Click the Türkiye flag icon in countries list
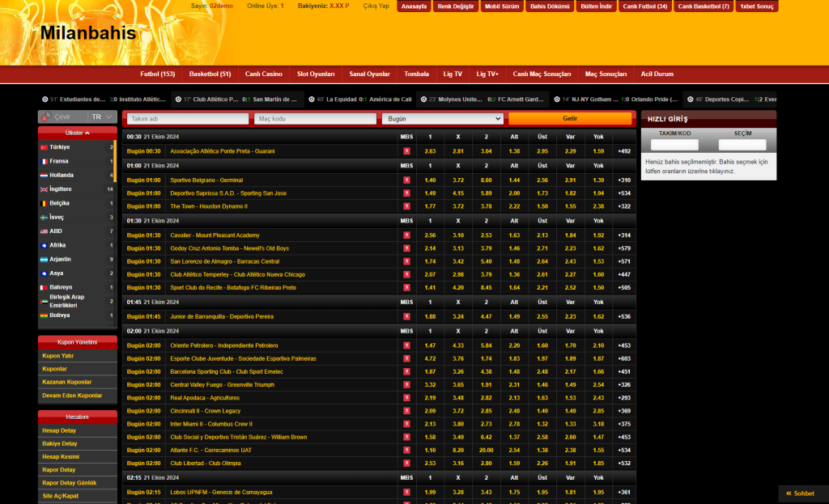 click(45, 147)
